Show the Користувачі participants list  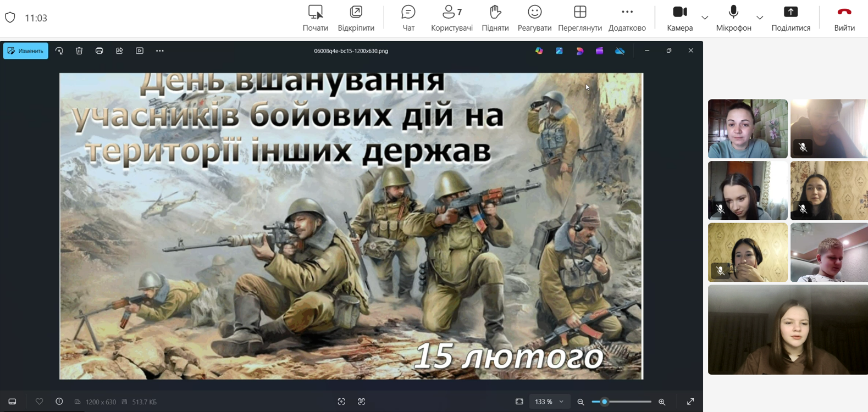[x=451, y=18]
